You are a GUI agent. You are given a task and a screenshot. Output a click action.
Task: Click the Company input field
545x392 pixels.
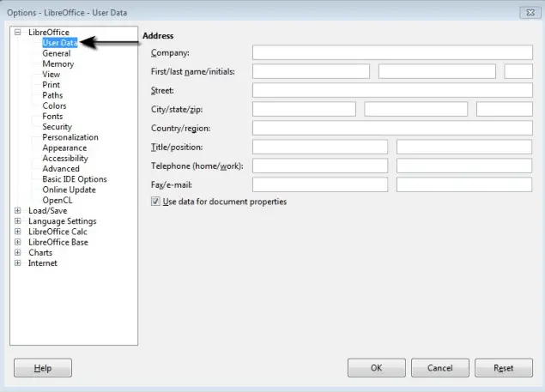[392, 52]
